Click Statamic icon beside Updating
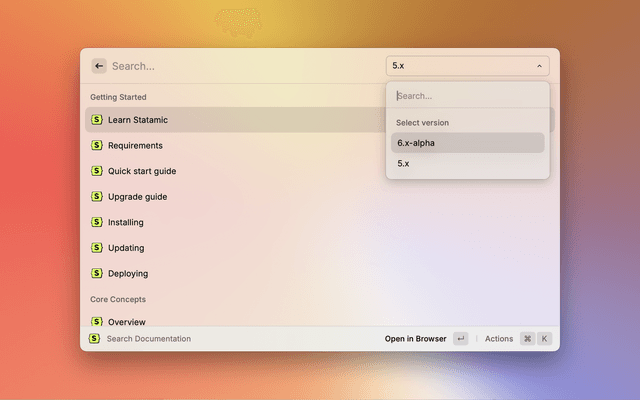 click(97, 248)
